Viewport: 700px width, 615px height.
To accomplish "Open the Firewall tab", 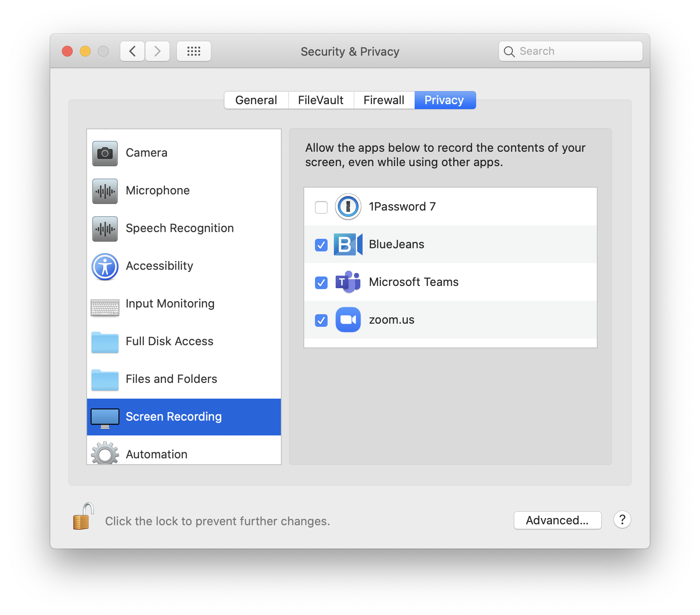I will click(x=384, y=100).
